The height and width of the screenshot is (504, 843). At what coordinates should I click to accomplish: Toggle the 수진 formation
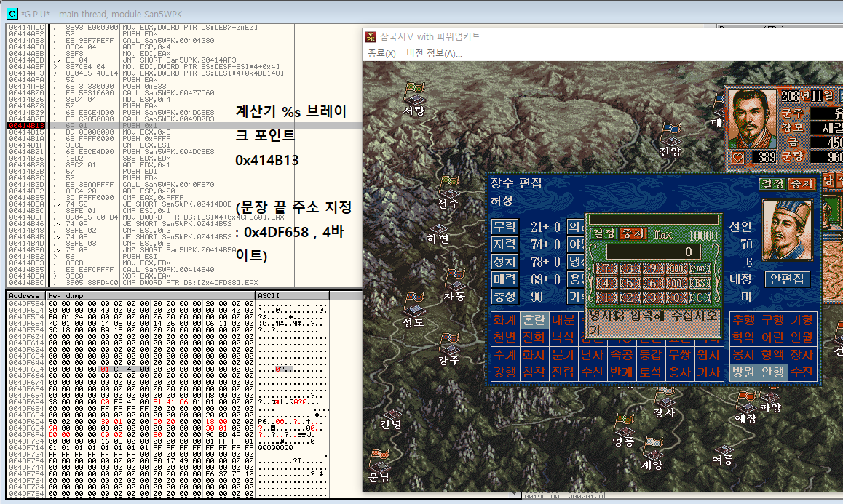pos(802,372)
